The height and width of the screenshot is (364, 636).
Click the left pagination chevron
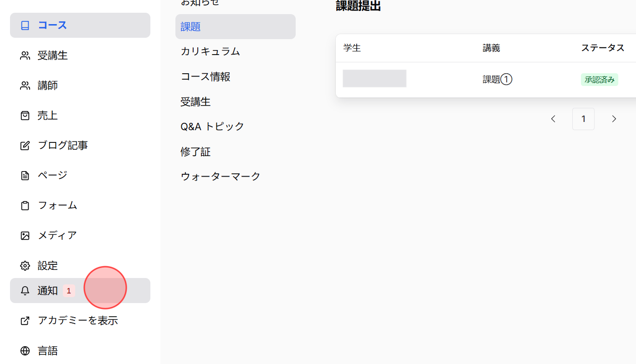(553, 119)
